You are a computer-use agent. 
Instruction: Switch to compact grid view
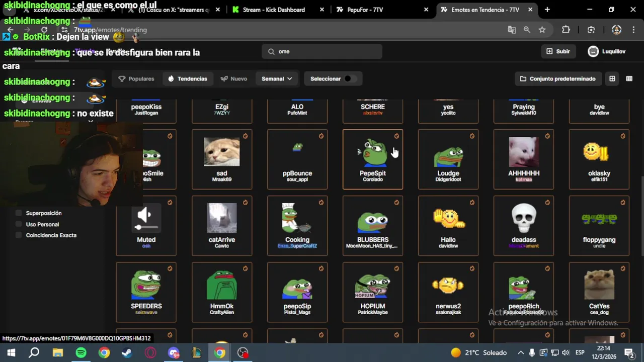pos(629,78)
